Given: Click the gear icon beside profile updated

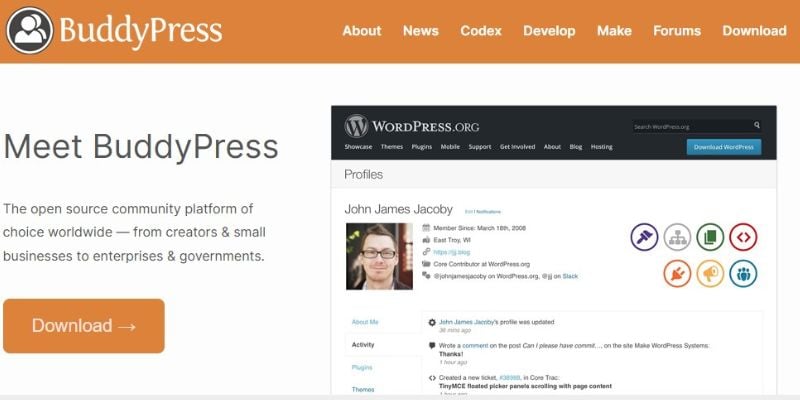Looking at the screenshot, I should (x=432, y=322).
